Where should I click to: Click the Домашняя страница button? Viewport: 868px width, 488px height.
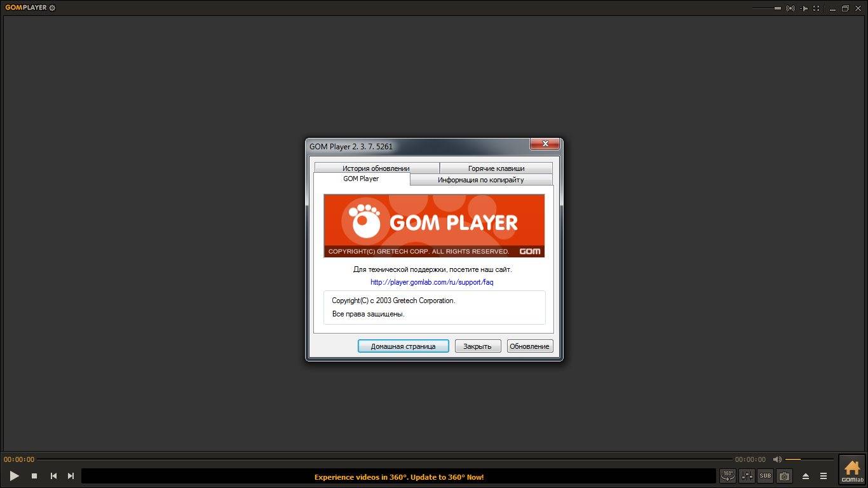pos(403,346)
